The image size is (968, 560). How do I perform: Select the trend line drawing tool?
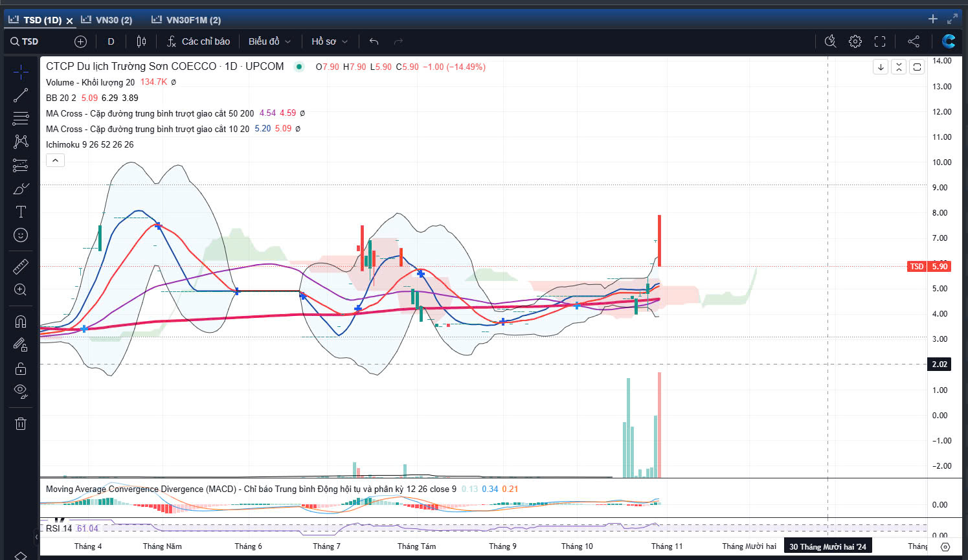[21, 95]
